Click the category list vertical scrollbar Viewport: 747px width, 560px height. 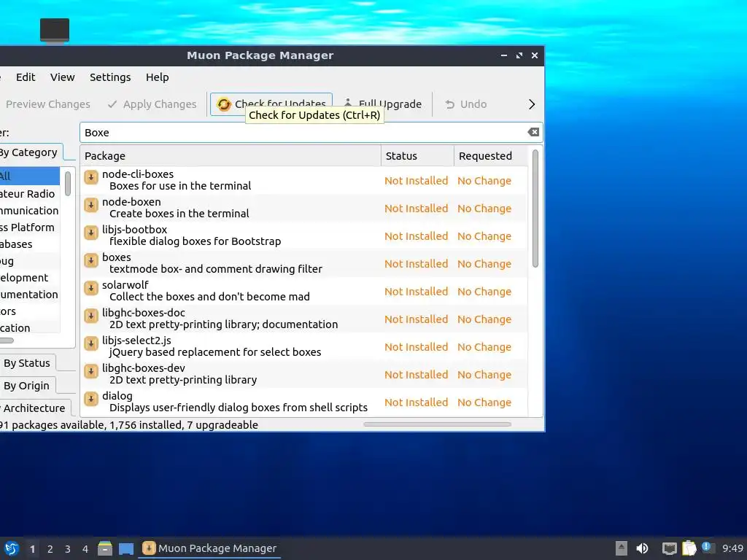[68, 183]
